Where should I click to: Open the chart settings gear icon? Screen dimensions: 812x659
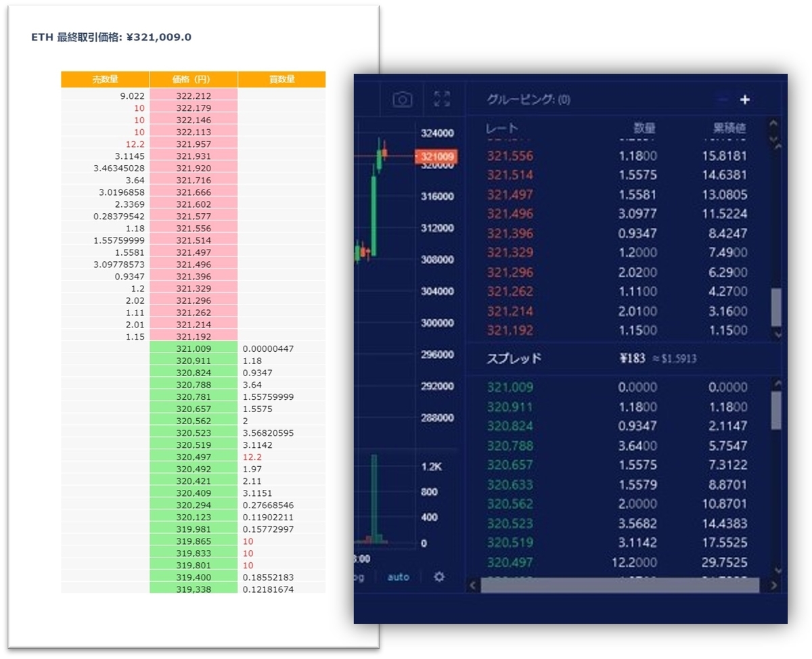click(x=438, y=576)
